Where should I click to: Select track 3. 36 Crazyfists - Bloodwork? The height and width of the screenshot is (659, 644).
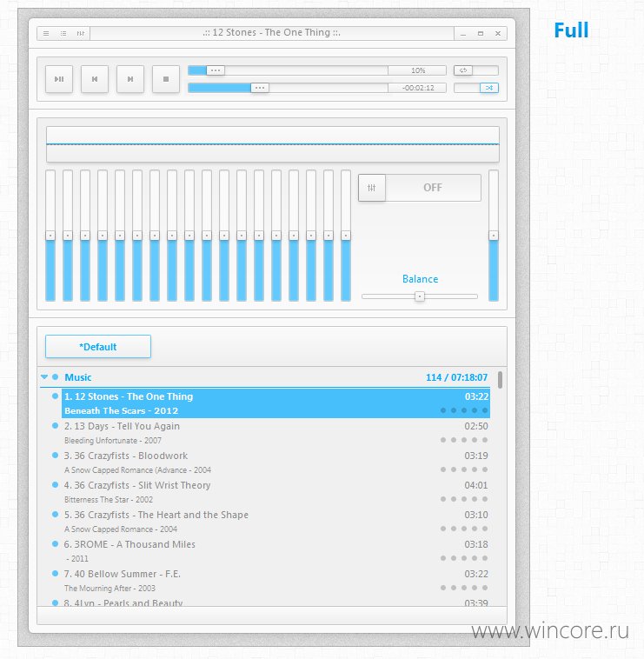pyautogui.click(x=276, y=463)
